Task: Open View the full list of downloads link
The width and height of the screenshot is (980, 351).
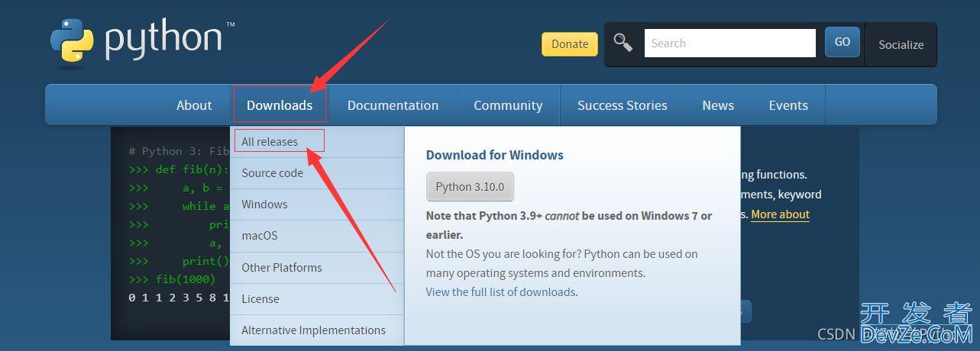Action: pos(500,291)
